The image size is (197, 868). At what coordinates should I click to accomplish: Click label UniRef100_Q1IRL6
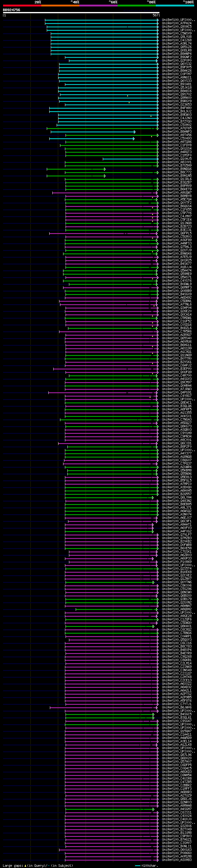point(177,179)
